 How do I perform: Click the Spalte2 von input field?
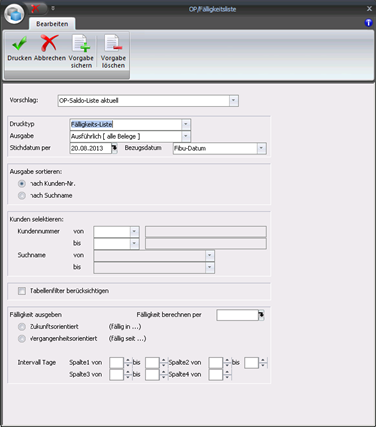216,363
